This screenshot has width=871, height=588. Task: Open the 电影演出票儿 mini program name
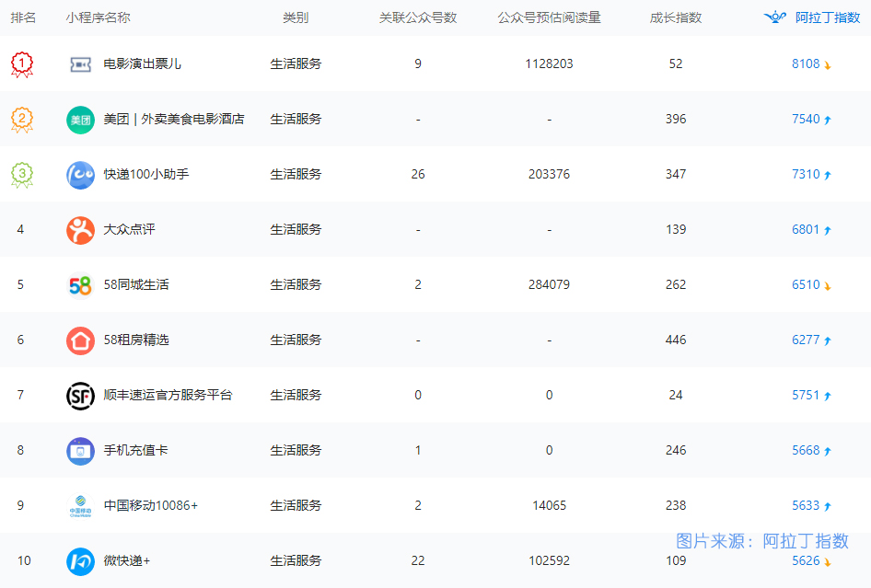pyautogui.click(x=142, y=63)
